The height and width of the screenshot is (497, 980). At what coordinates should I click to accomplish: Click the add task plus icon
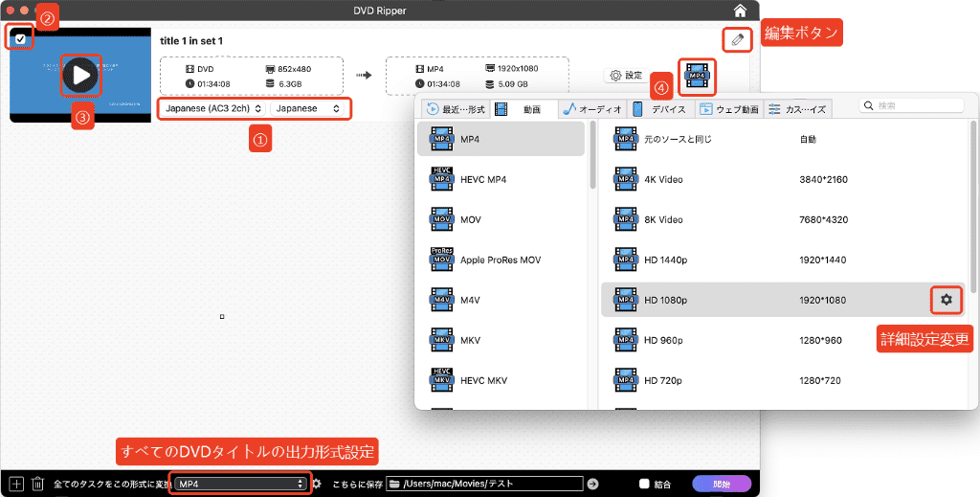coord(15,484)
